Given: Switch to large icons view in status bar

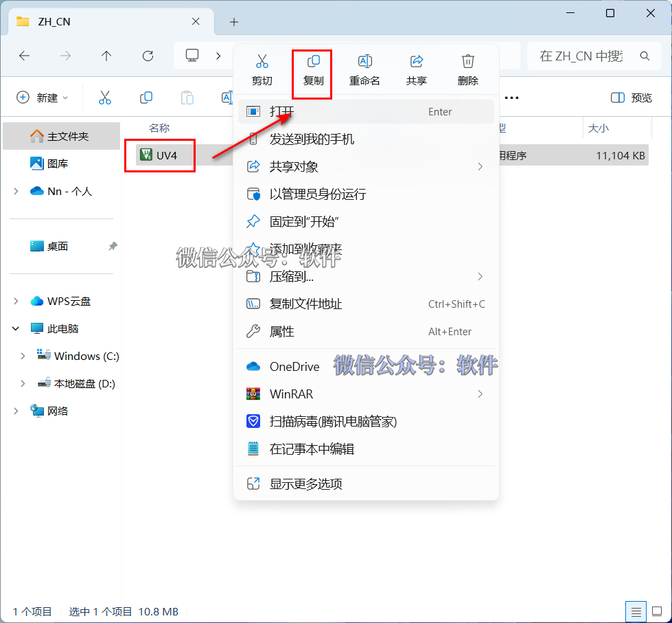Looking at the screenshot, I should 657,611.
